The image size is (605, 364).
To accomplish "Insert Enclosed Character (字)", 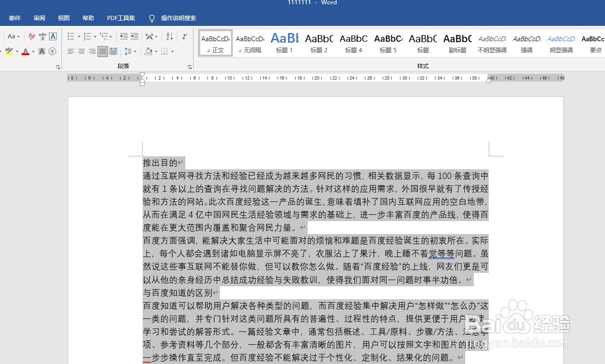I will click(x=53, y=51).
